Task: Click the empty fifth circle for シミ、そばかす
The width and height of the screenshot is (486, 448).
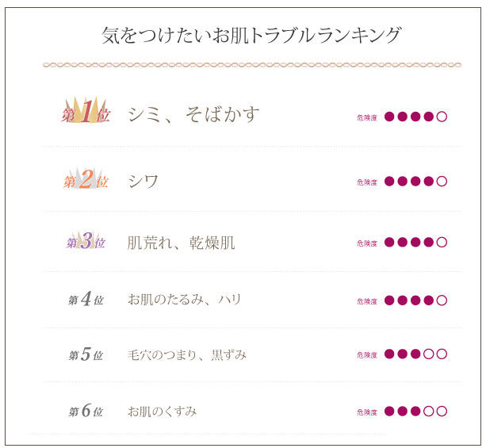Action: point(442,117)
